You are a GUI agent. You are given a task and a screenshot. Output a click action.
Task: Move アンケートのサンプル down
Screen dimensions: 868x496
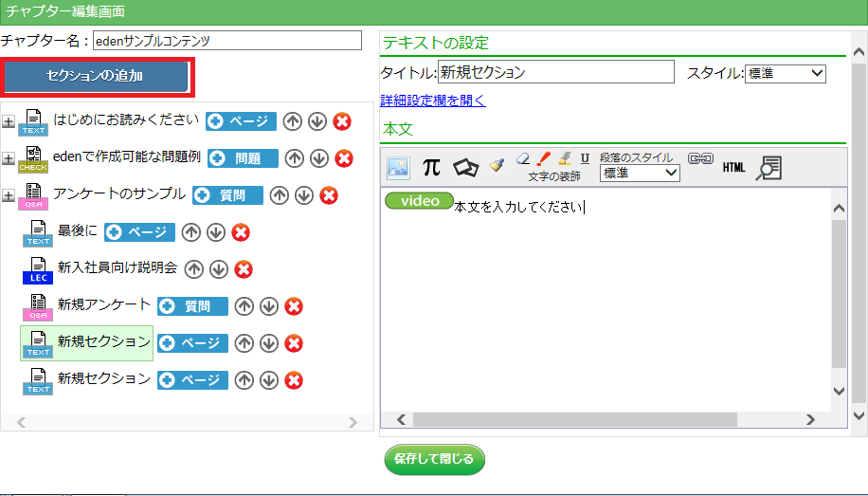304,195
